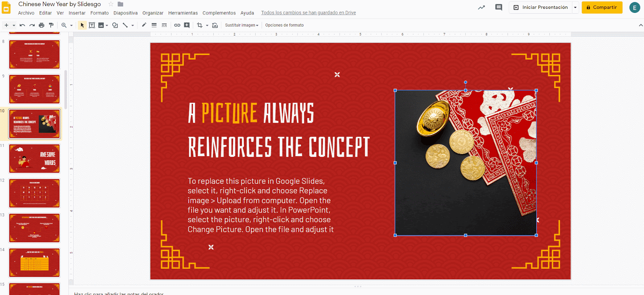Open the presentation options dropdown arrow
Image resolution: width=644 pixels, height=295 pixels.
coord(575,7)
